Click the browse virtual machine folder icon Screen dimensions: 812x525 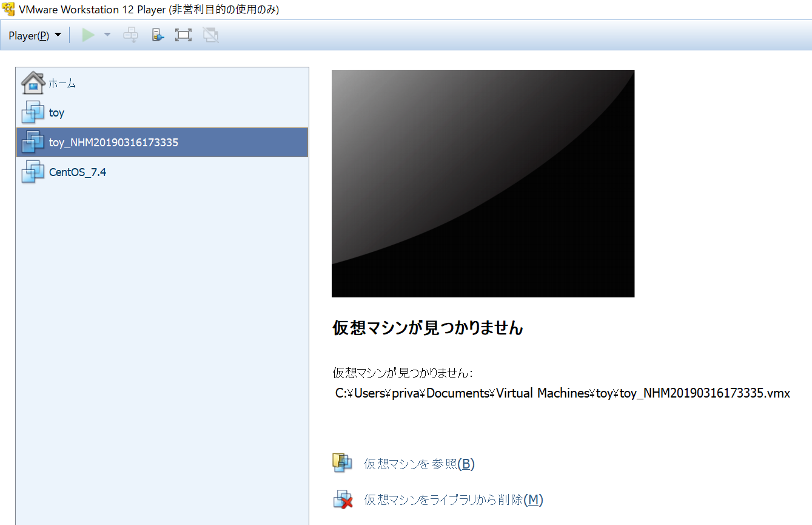click(343, 463)
